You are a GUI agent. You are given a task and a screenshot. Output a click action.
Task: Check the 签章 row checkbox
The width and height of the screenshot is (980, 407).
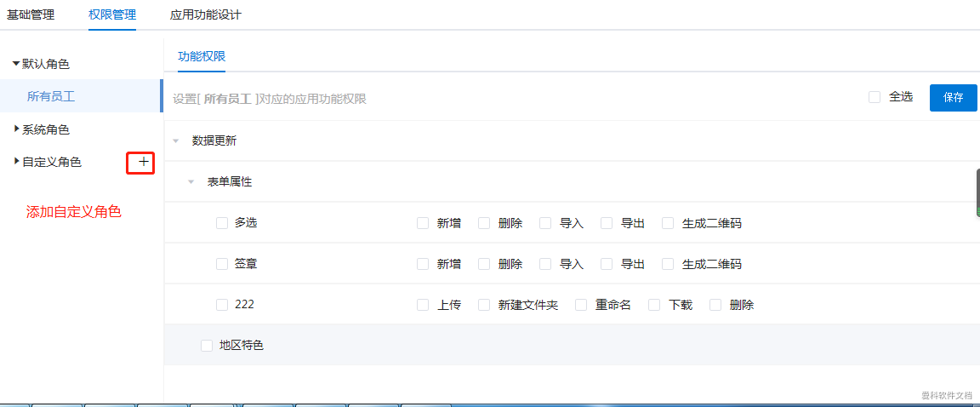222,265
